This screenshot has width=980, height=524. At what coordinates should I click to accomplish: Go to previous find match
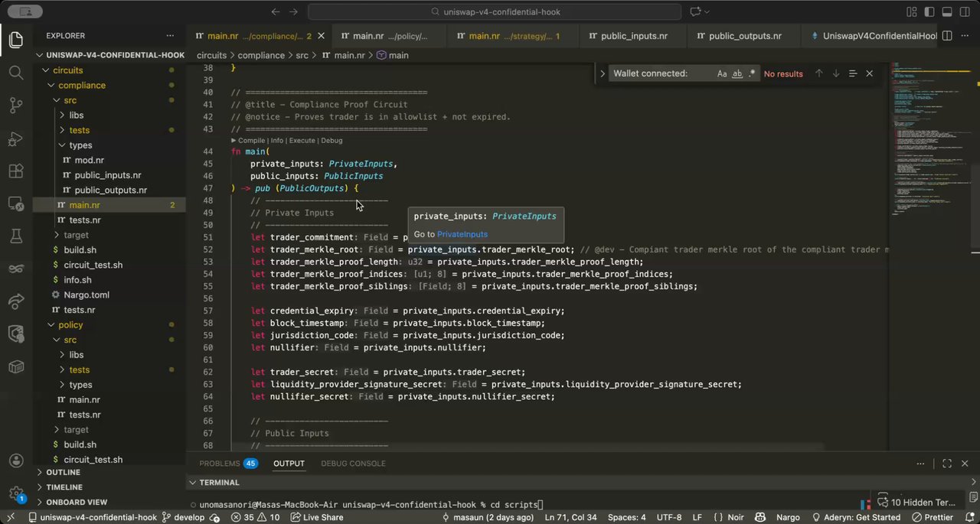818,73
